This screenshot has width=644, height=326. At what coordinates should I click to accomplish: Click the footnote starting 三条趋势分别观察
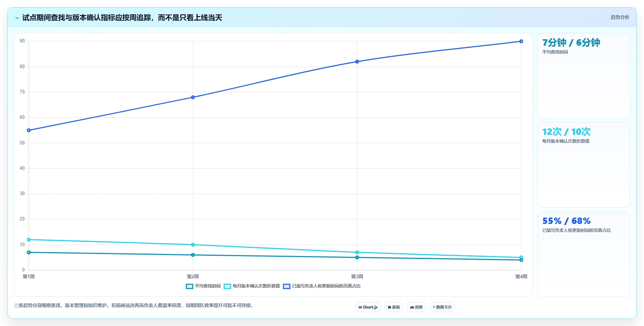pyautogui.click(x=134, y=305)
